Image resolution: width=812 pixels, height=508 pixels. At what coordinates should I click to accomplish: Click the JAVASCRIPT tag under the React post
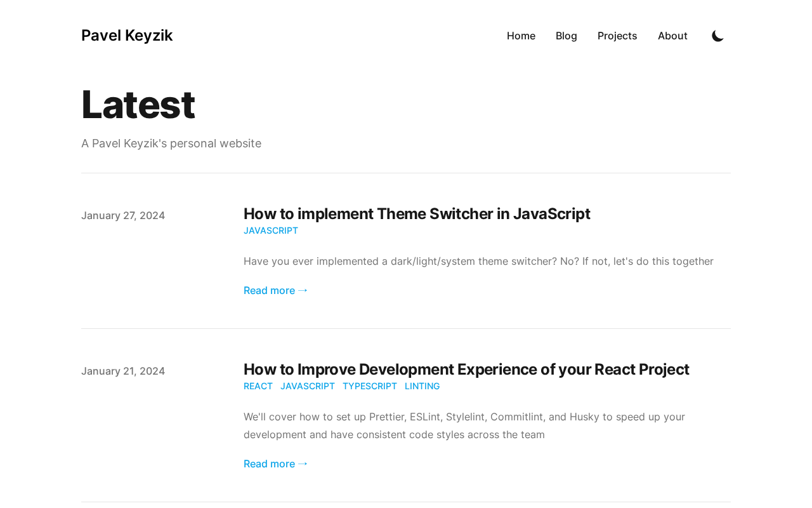[x=308, y=386]
